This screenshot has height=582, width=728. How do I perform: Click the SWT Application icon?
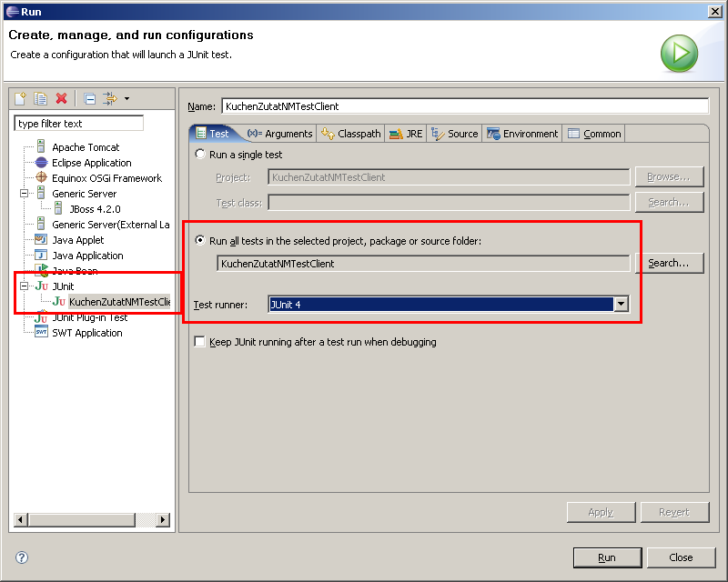coord(41,332)
